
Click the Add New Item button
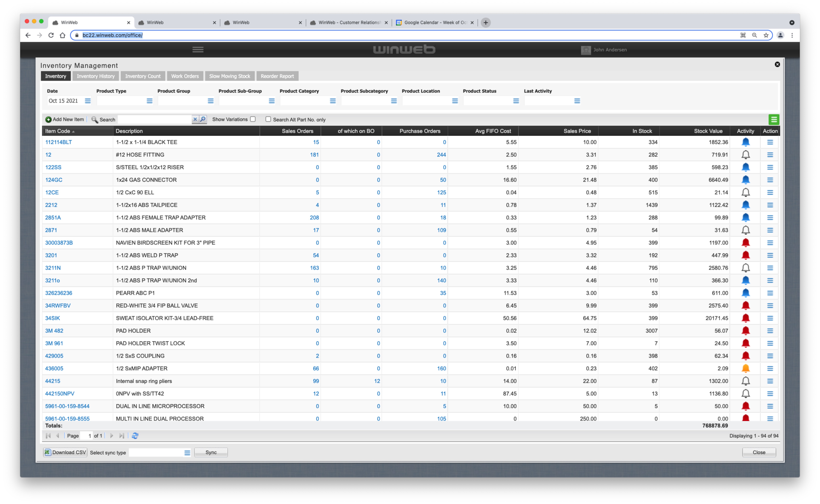point(65,119)
